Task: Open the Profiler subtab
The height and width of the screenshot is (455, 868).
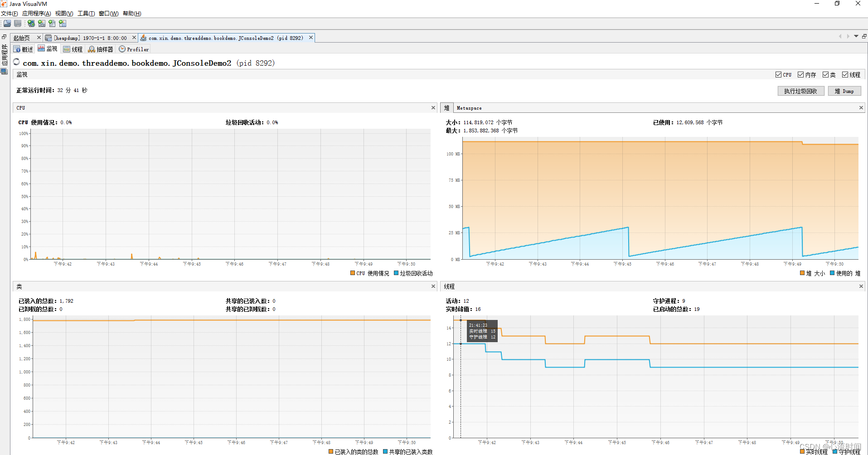Action: 134,49
